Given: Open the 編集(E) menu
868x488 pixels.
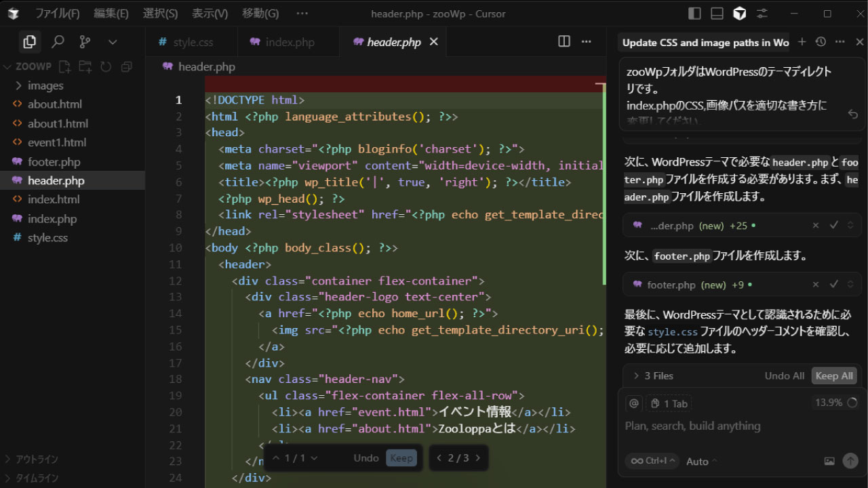Looking at the screenshot, I should pos(111,14).
